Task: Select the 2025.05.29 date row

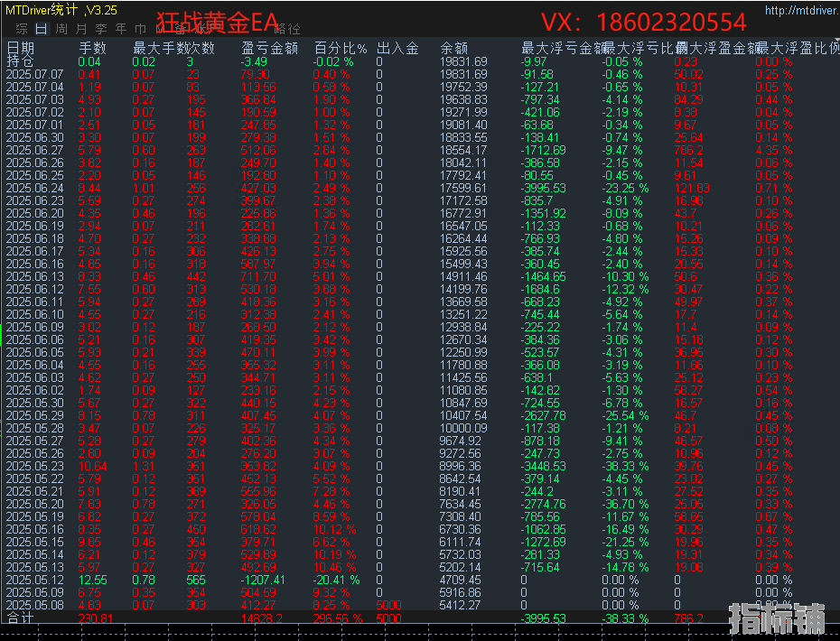Action: pos(35,415)
